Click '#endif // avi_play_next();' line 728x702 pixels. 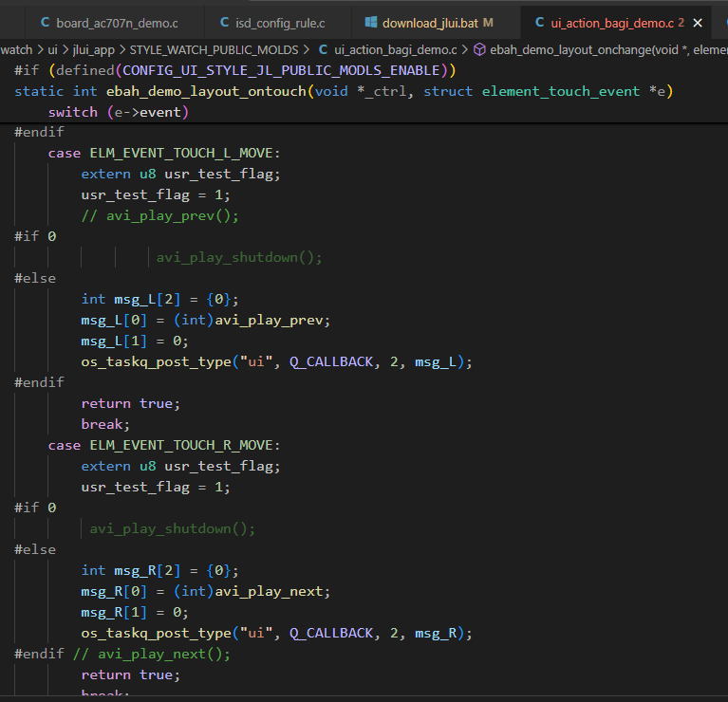(x=122, y=655)
